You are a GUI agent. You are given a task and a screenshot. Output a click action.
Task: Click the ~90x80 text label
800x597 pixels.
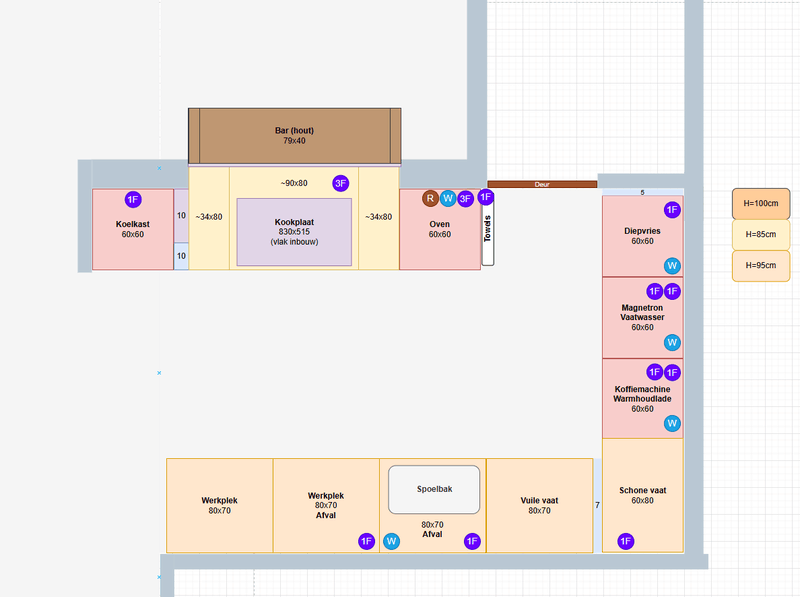[294, 183]
